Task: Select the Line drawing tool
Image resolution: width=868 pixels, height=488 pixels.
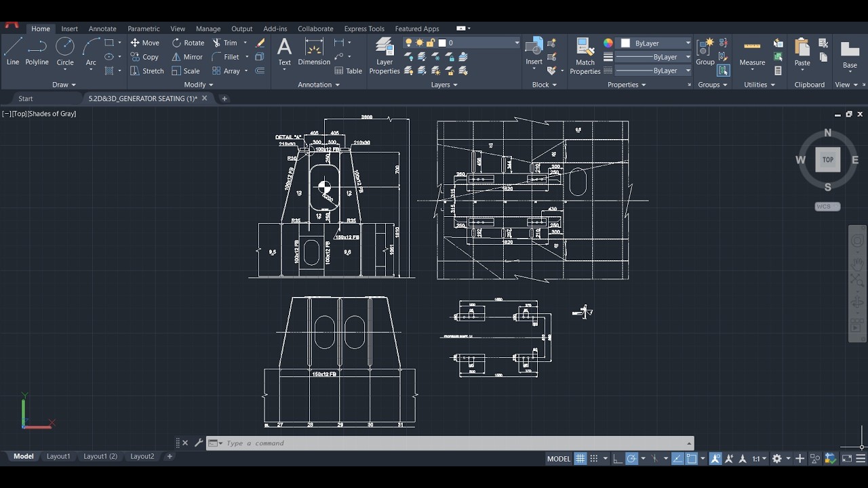Action: coord(13,52)
